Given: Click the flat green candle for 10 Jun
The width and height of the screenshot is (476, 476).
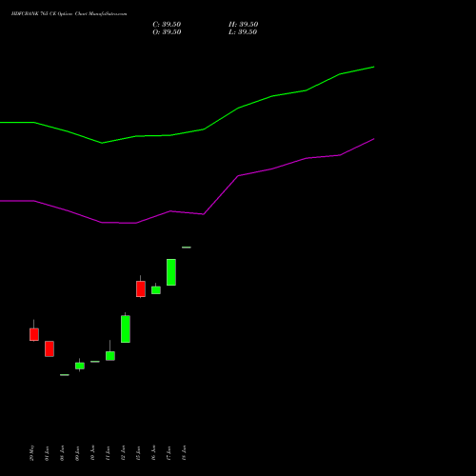Looking at the screenshot, I should click(x=95, y=362).
